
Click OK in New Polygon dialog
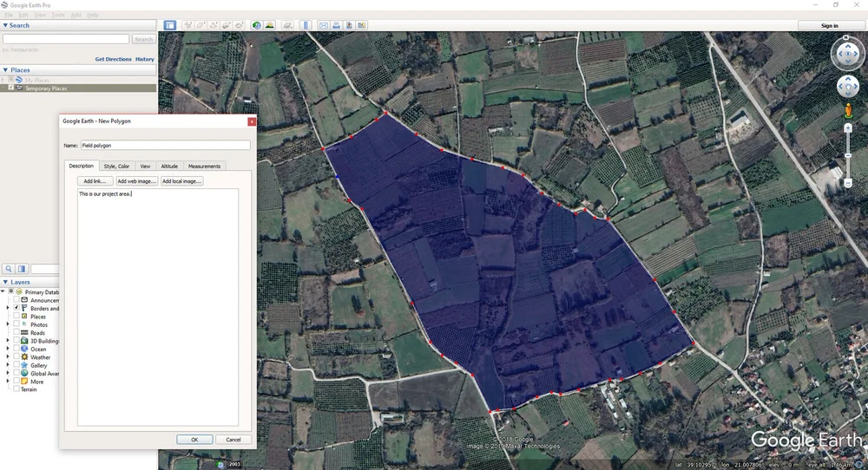(x=194, y=440)
